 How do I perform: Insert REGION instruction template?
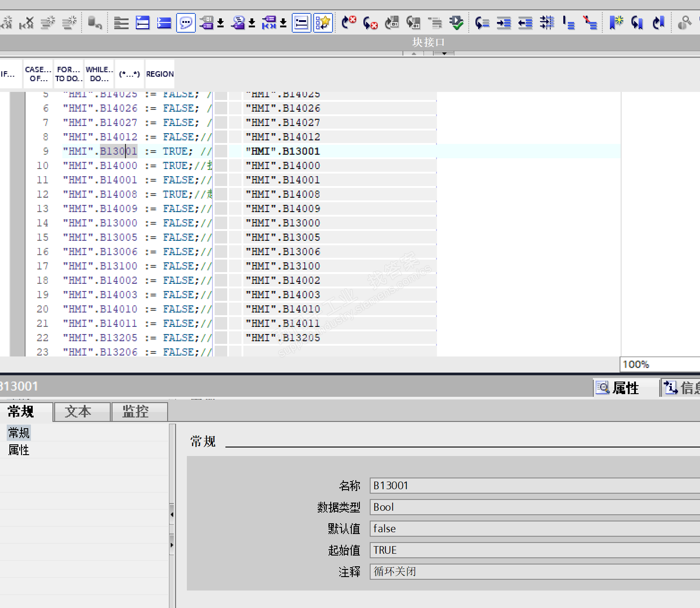(160, 74)
